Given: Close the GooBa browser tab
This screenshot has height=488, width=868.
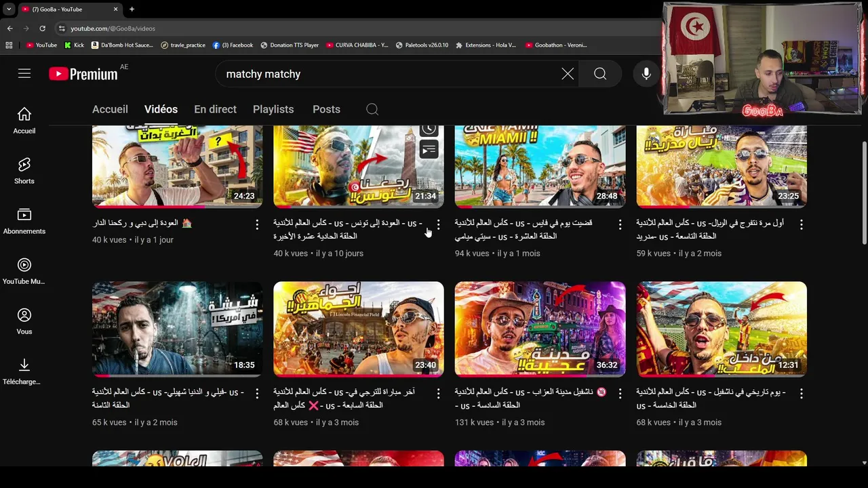Looking at the screenshot, I should (115, 9).
